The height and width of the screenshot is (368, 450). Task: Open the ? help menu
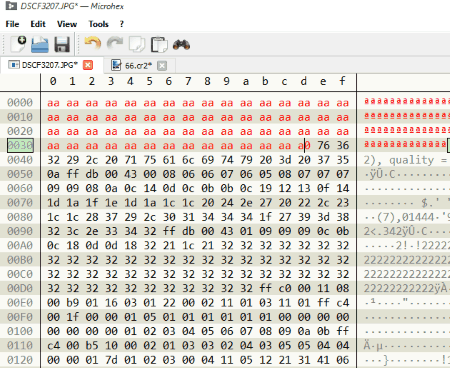coord(122,24)
